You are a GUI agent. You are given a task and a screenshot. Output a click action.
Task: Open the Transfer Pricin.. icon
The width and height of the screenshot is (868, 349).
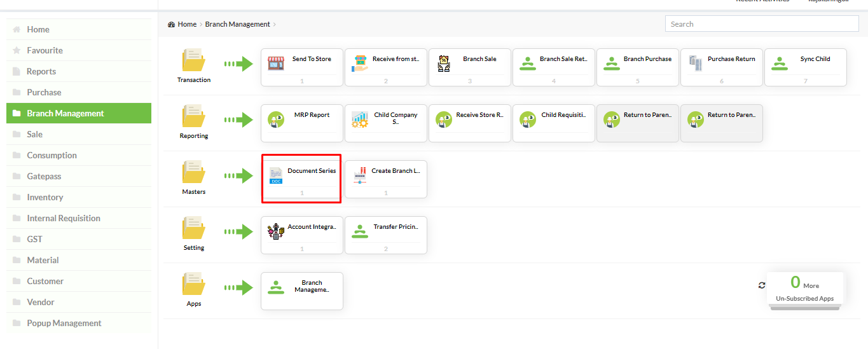(x=360, y=231)
